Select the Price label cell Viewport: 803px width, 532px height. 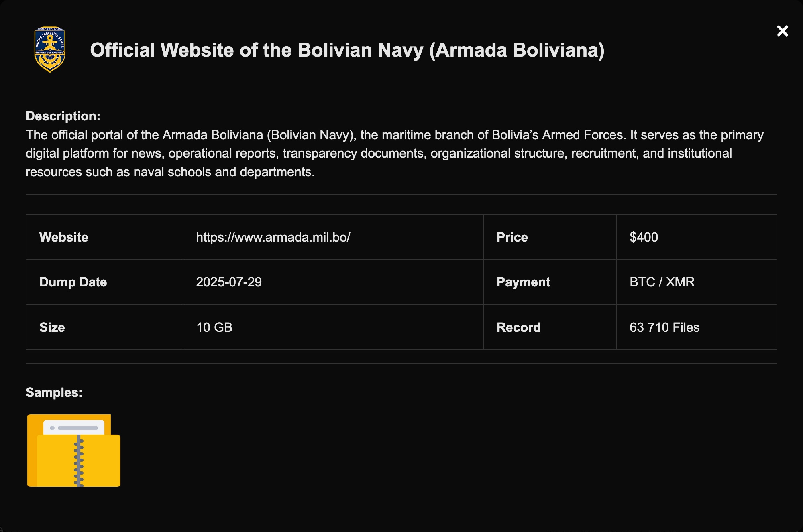[x=512, y=237]
